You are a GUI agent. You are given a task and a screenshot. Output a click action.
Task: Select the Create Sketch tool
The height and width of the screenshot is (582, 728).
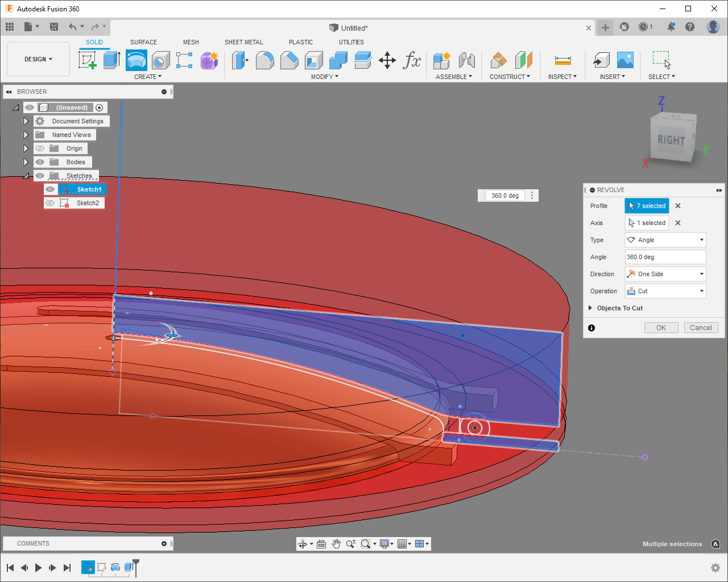[x=88, y=60]
